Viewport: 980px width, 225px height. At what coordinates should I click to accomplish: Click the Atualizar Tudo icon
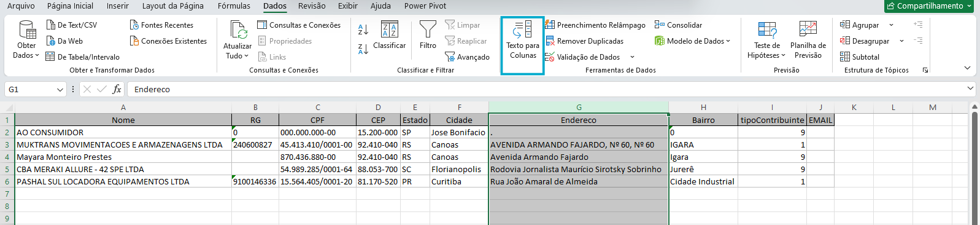click(238, 30)
